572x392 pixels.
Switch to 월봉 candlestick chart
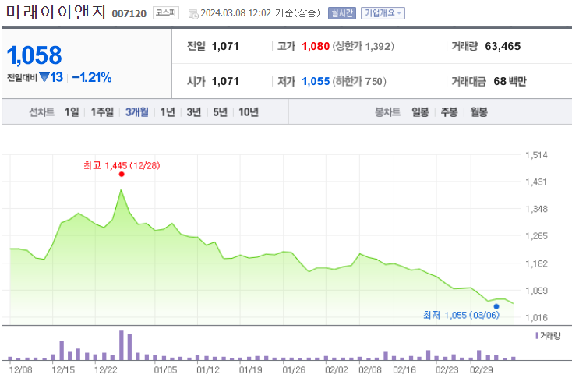pyautogui.click(x=479, y=112)
